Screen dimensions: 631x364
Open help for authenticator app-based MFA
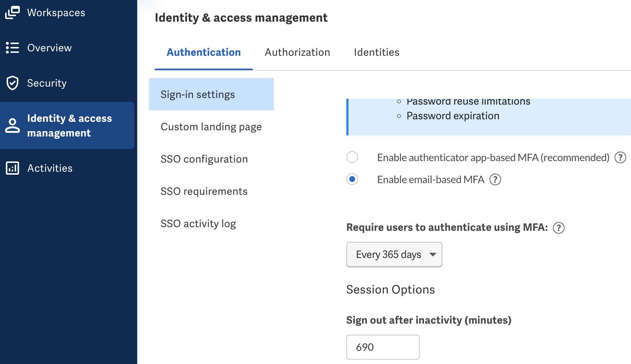point(620,157)
